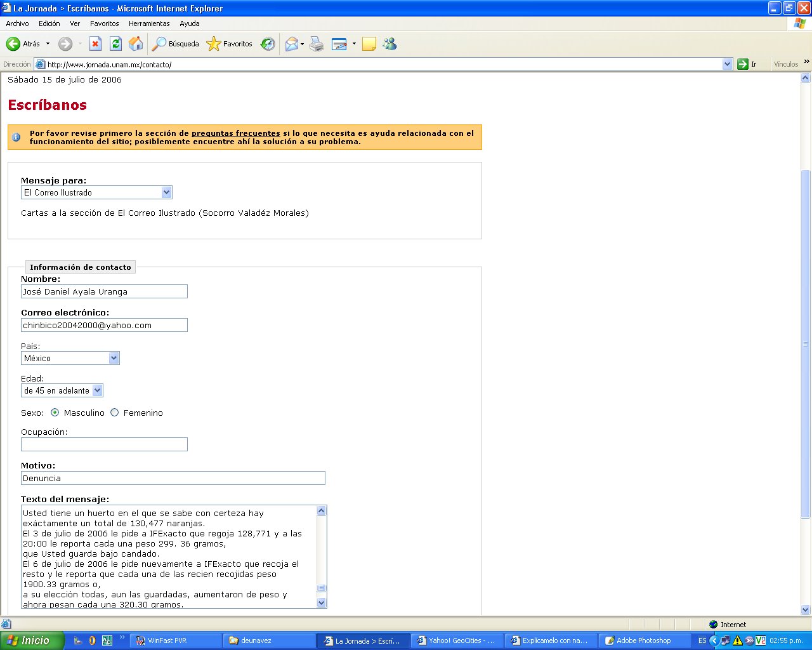Open the Herramientas menu
The height and width of the screenshot is (650, 812).
point(149,23)
